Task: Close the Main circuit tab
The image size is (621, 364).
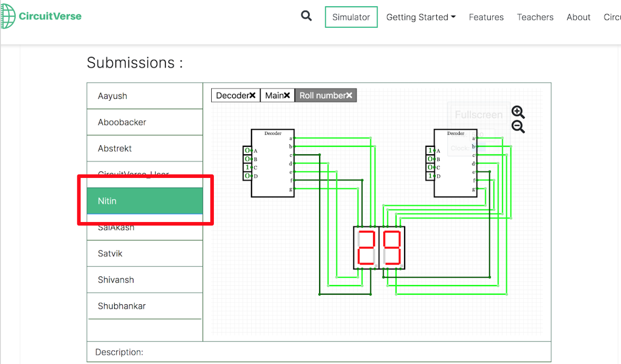Action: point(287,95)
